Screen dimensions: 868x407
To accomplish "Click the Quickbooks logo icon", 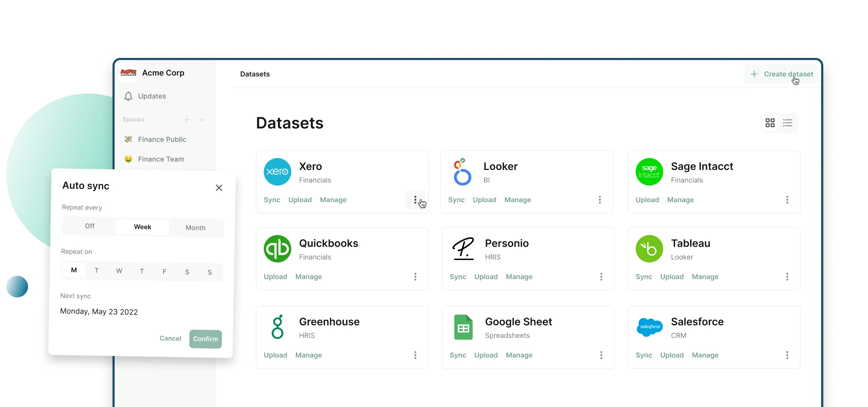I will point(277,249).
